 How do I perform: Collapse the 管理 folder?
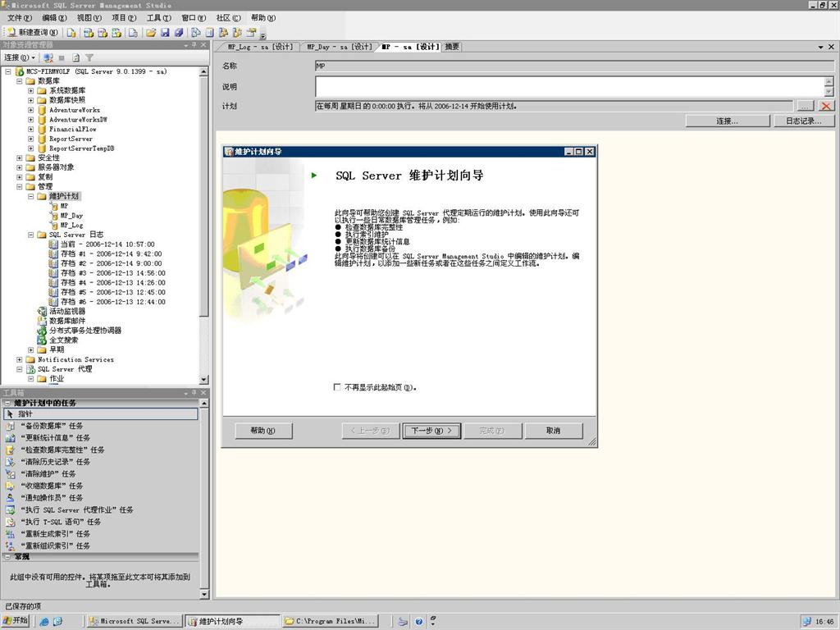[20, 187]
